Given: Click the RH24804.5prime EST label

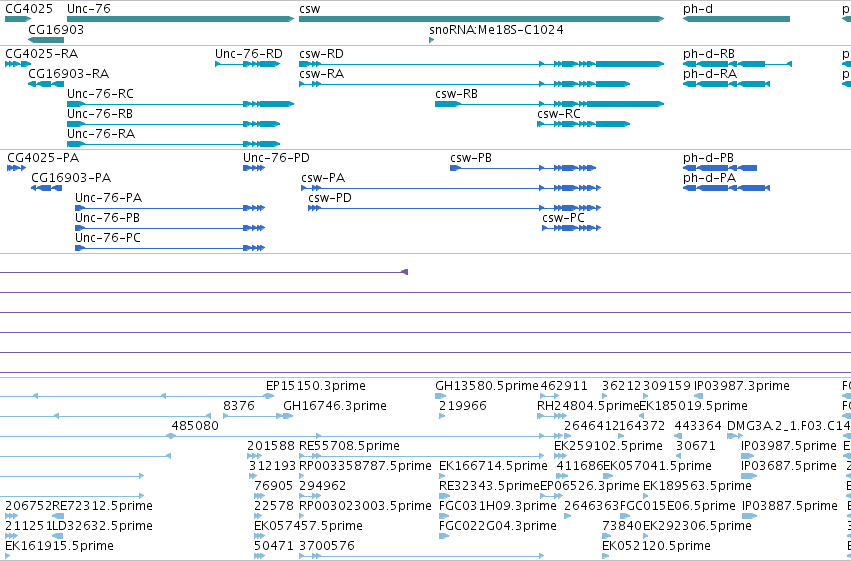Looking at the screenshot, I should click(x=588, y=406).
